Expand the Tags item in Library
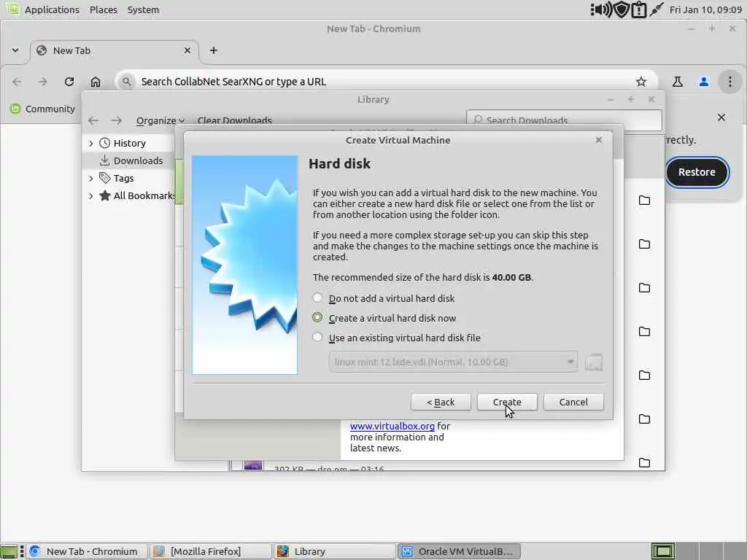747x560 pixels. pos(90,178)
